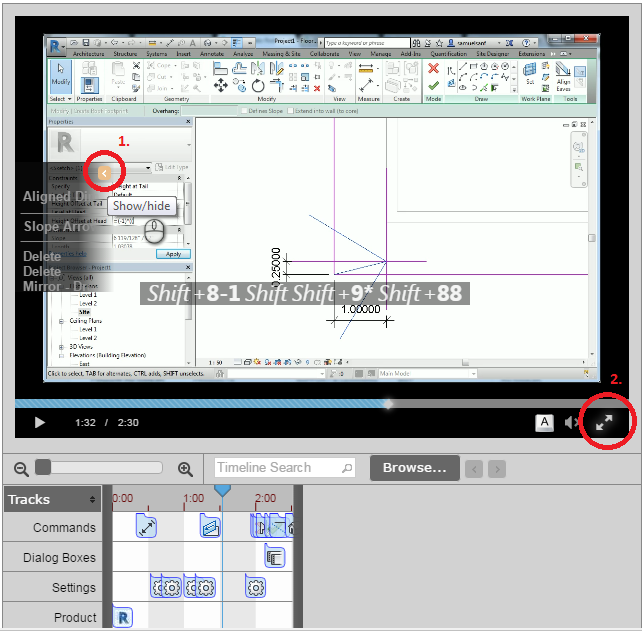
Task: Click the Browse... button
Action: point(414,468)
